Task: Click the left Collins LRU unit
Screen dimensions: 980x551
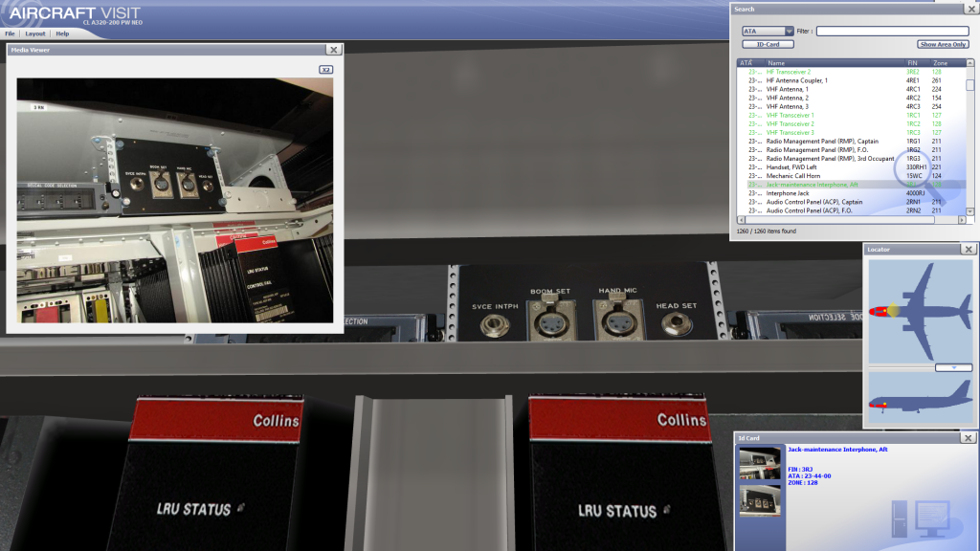Action: (207, 473)
